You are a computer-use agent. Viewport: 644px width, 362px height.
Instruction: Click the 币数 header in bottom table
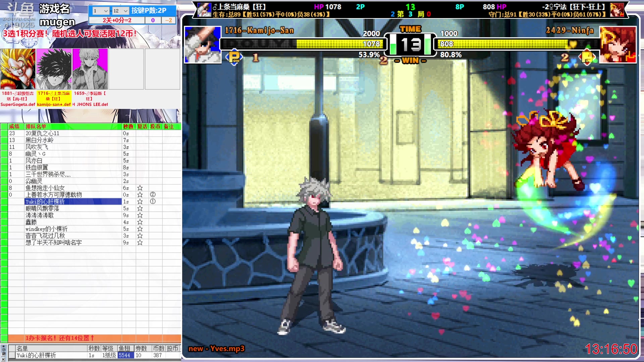coord(158,348)
